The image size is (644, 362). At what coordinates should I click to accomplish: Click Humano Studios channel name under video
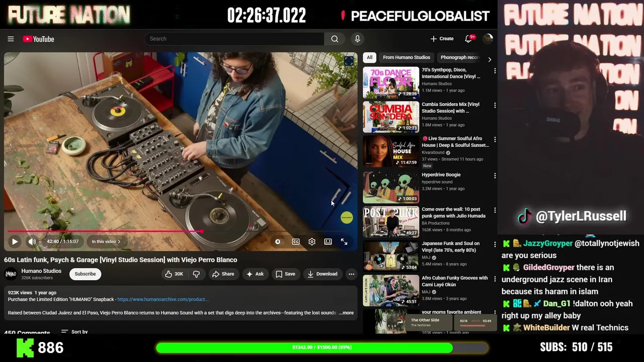coord(41,271)
